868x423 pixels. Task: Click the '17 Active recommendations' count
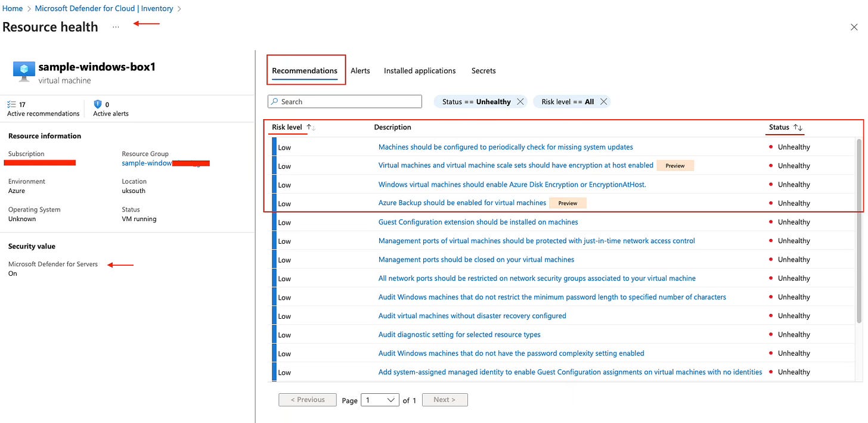[43, 109]
